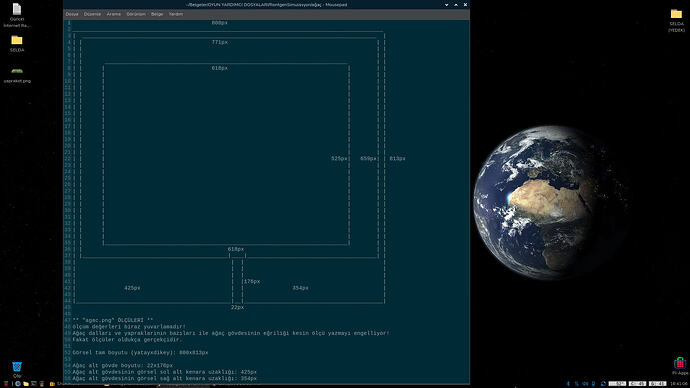Open the Raspberry Pi start menu

coord(6,384)
